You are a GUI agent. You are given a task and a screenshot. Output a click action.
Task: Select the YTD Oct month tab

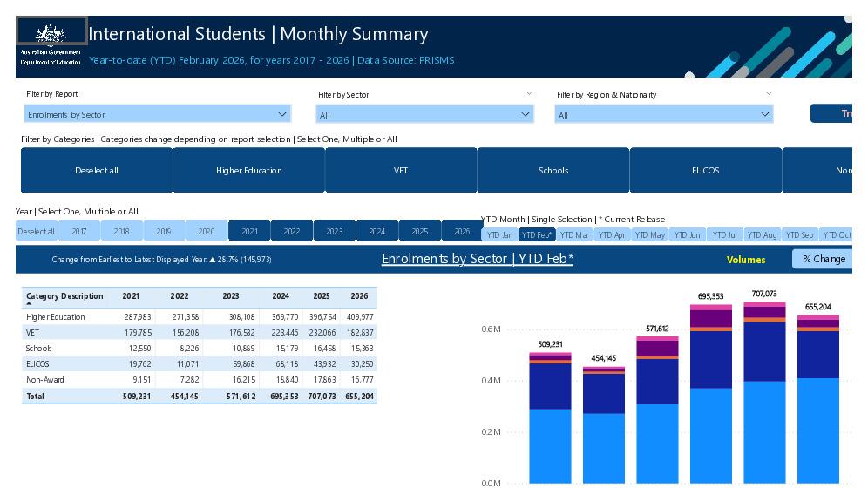click(x=837, y=234)
